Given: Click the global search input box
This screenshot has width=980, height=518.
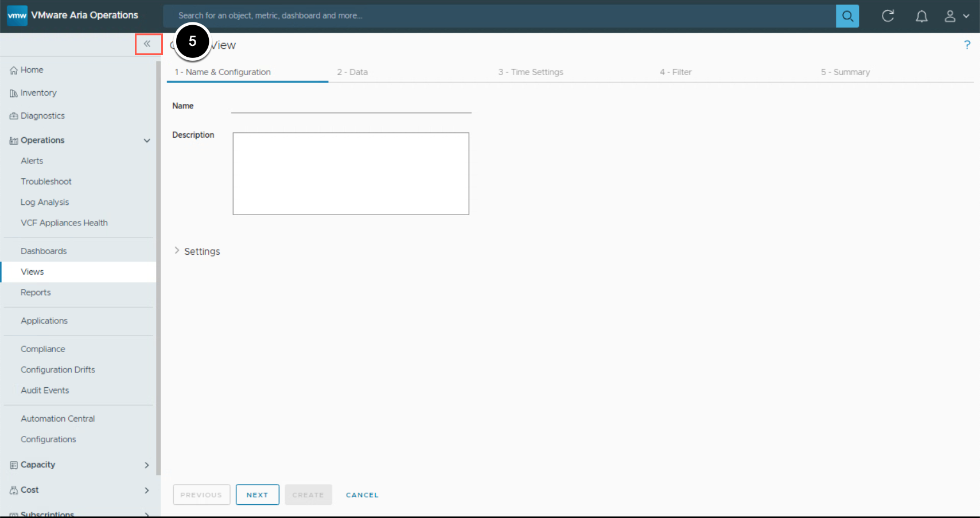Looking at the screenshot, I should [499, 16].
